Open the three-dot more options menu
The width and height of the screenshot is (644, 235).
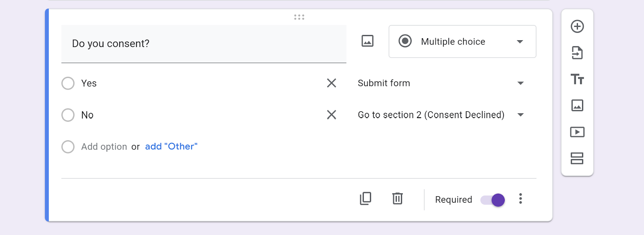point(520,199)
